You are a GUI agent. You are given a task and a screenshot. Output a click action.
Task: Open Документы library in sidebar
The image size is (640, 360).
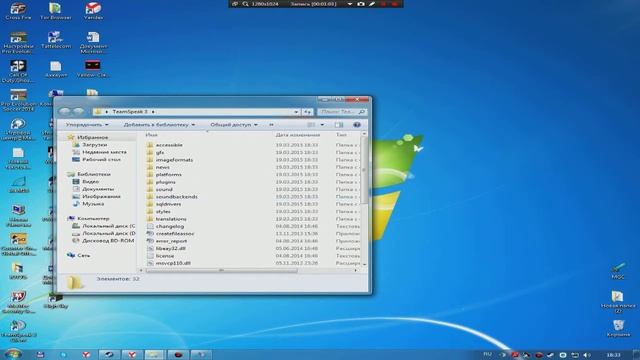click(98, 189)
